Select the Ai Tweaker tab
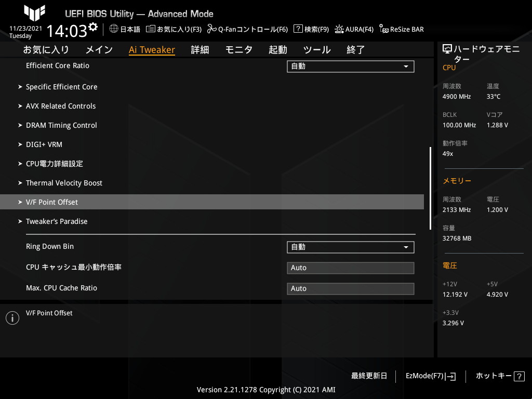This screenshot has height=399, width=532. pyautogui.click(x=152, y=50)
